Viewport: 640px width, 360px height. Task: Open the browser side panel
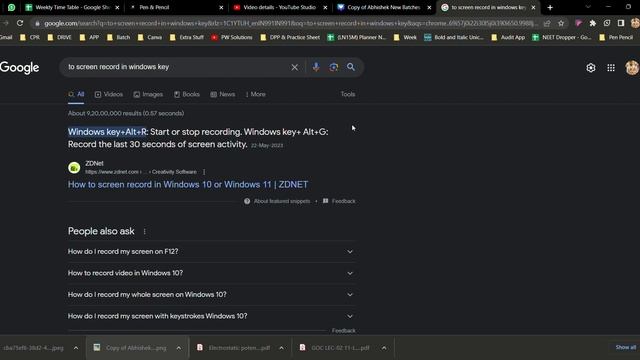tap(621, 23)
